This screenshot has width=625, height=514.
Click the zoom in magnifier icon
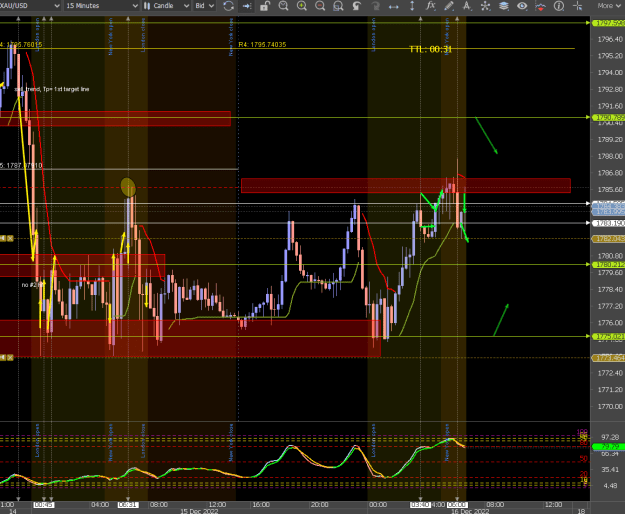pyautogui.click(x=302, y=6)
